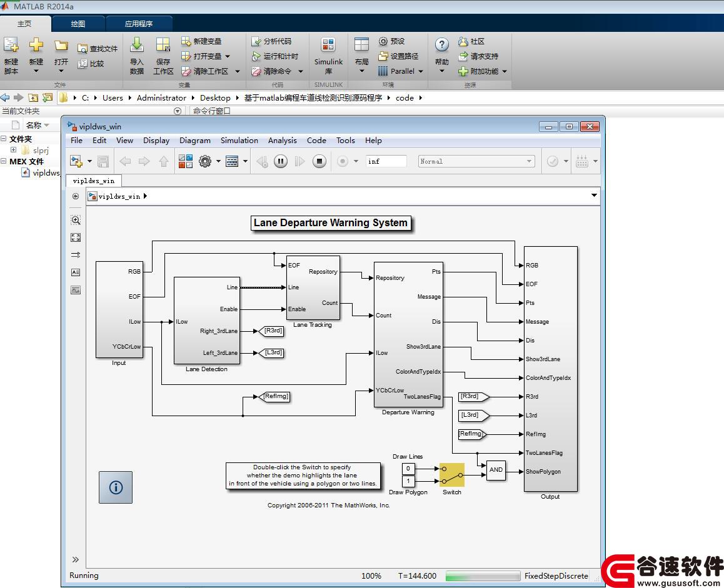Click Run and Time (运行和计时) icon
The height and width of the screenshot is (588, 724).
click(256, 56)
